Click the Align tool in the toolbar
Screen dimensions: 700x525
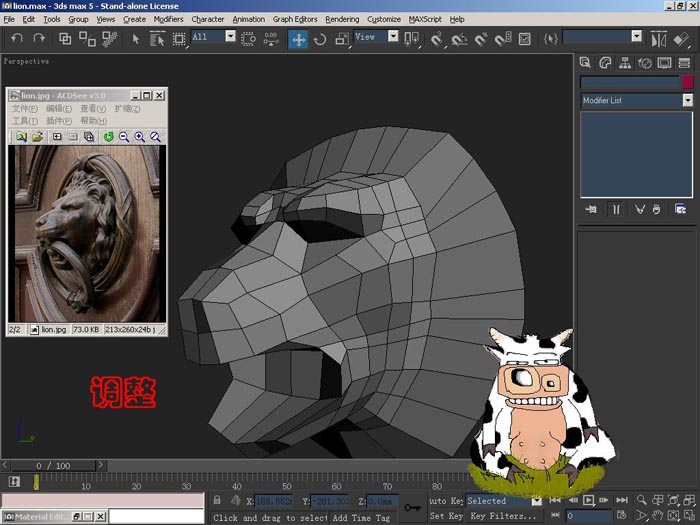click(682, 39)
